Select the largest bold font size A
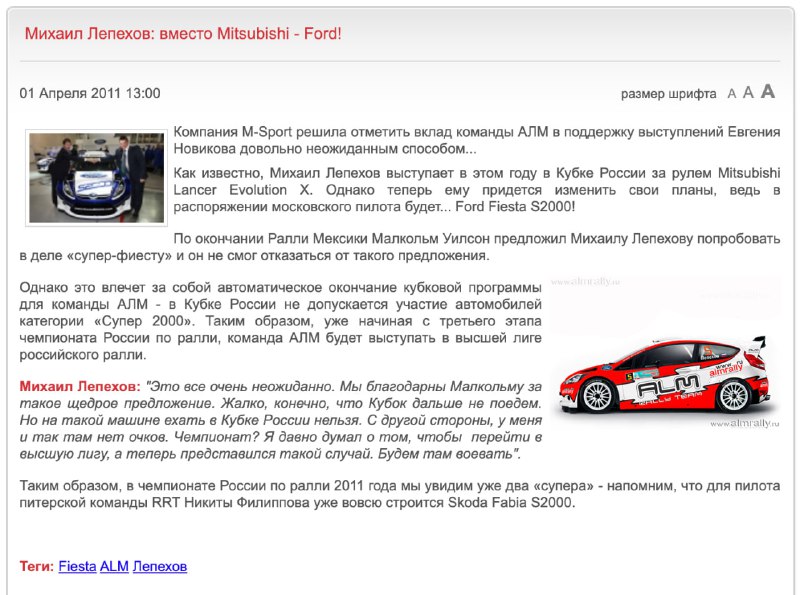Screen dimensions: 800x595 [x=768, y=92]
